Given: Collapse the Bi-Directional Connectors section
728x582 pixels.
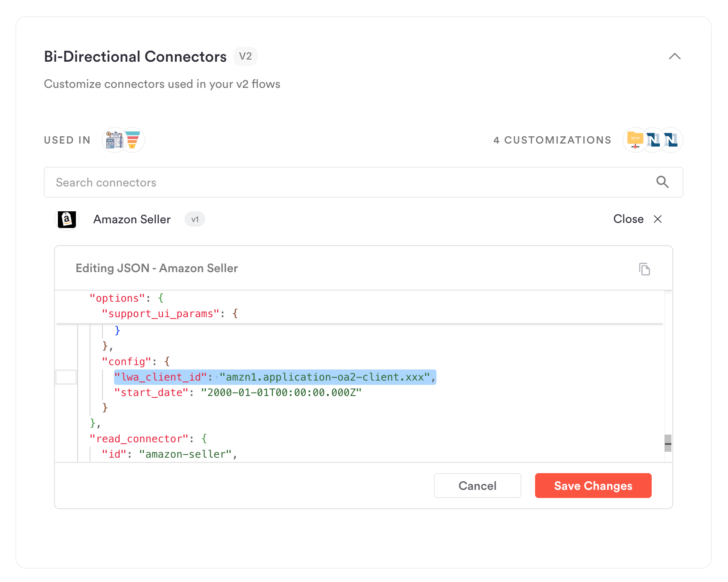Looking at the screenshot, I should [674, 57].
